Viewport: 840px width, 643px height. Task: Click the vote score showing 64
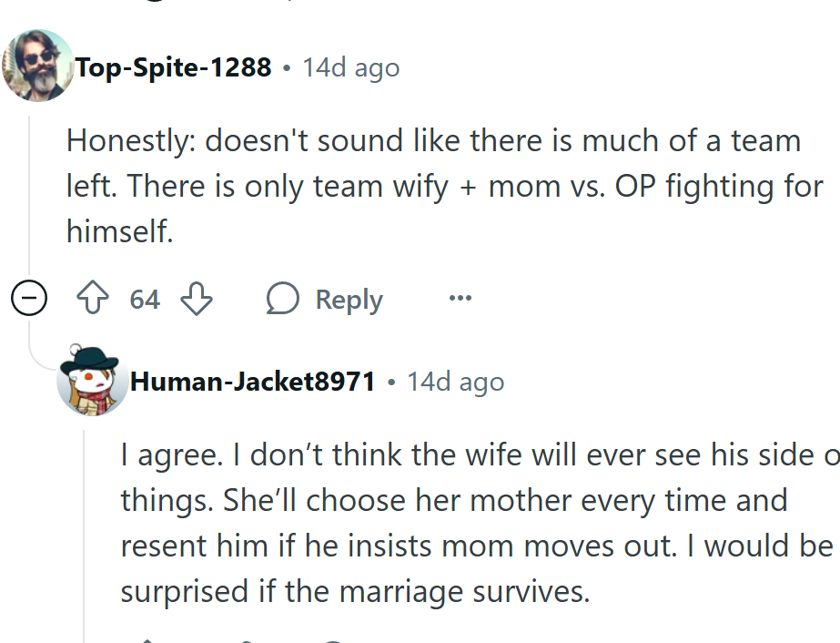145,299
